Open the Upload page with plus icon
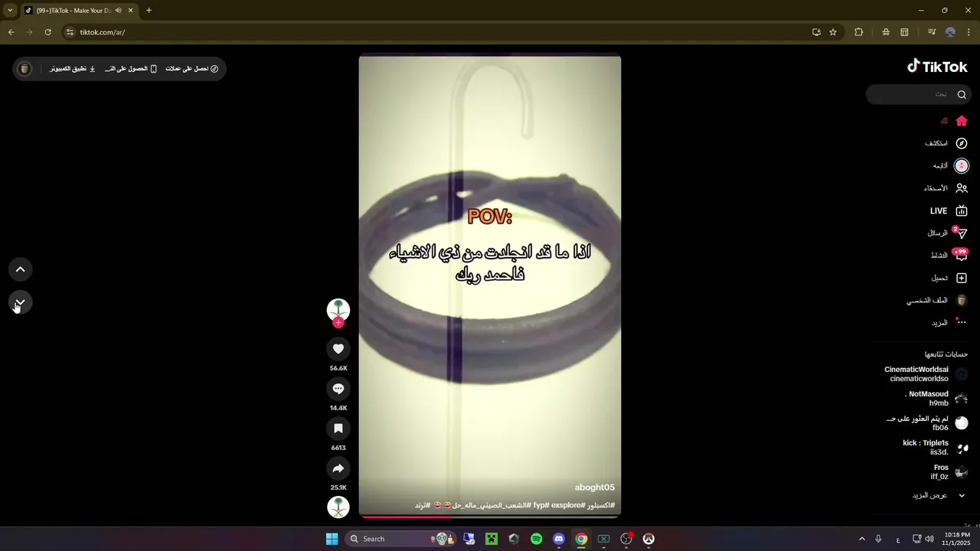The height and width of the screenshot is (551, 980). click(x=949, y=278)
